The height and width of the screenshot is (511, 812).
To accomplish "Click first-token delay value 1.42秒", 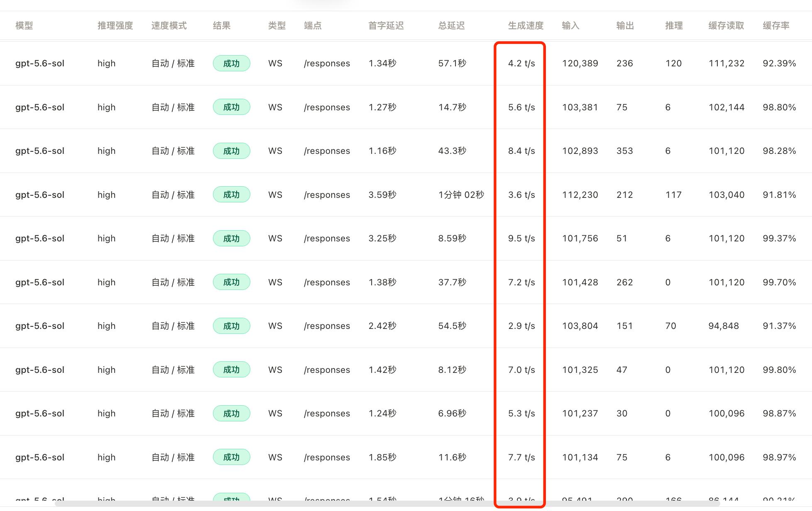I will tap(383, 370).
